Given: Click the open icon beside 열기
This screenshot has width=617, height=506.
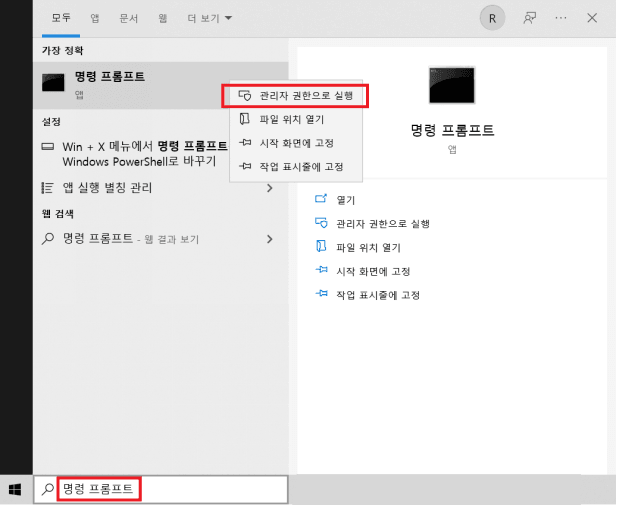Looking at the screenshot, I should pyautogui.click(x=321, y=198).
